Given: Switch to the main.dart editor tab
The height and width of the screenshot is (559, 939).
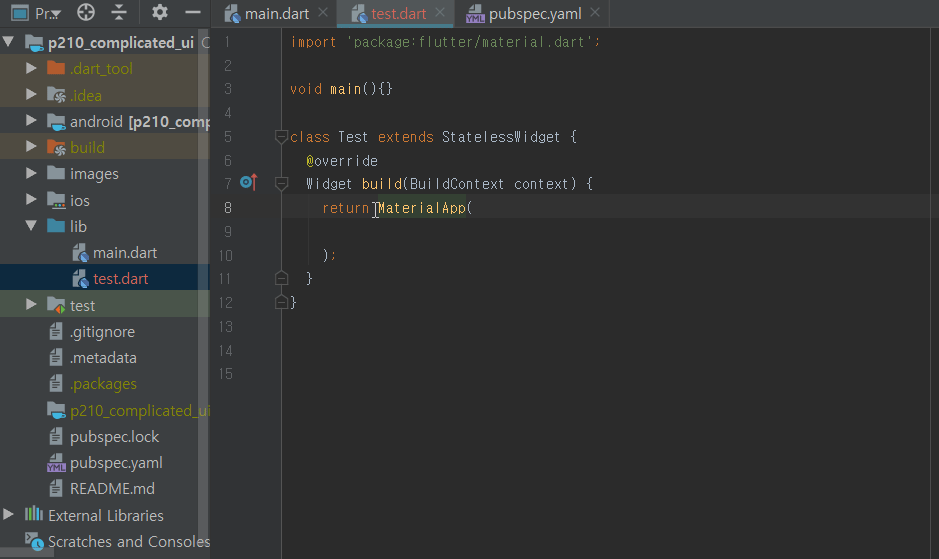Looking at the screenshot, I should (x=277, y=13).
